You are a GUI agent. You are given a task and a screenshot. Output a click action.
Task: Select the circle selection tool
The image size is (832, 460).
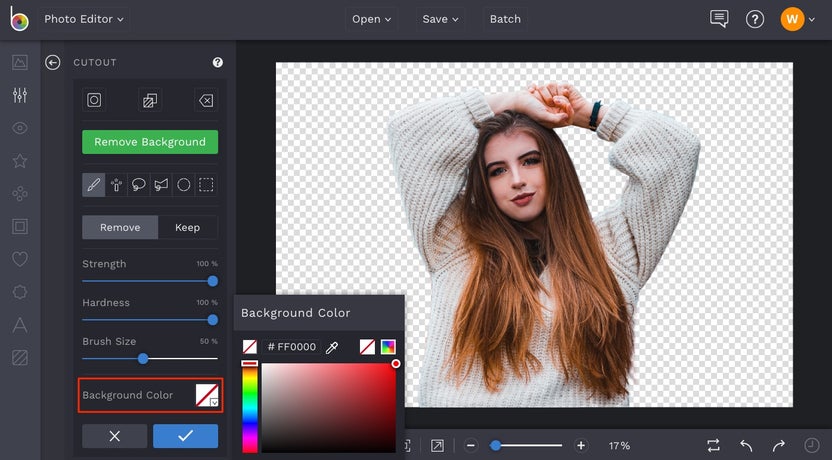[x=184, y=185]
